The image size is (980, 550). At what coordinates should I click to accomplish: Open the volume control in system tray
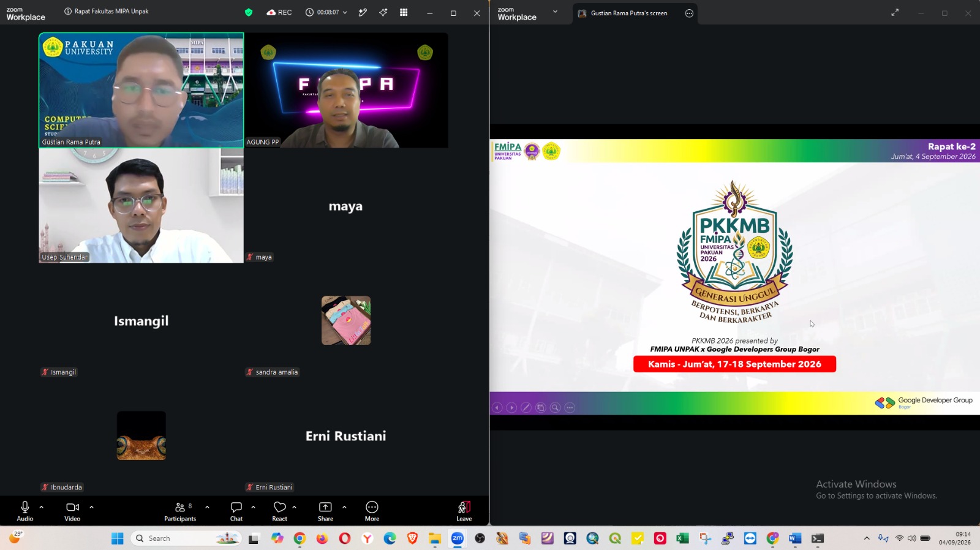click(912, 538)
